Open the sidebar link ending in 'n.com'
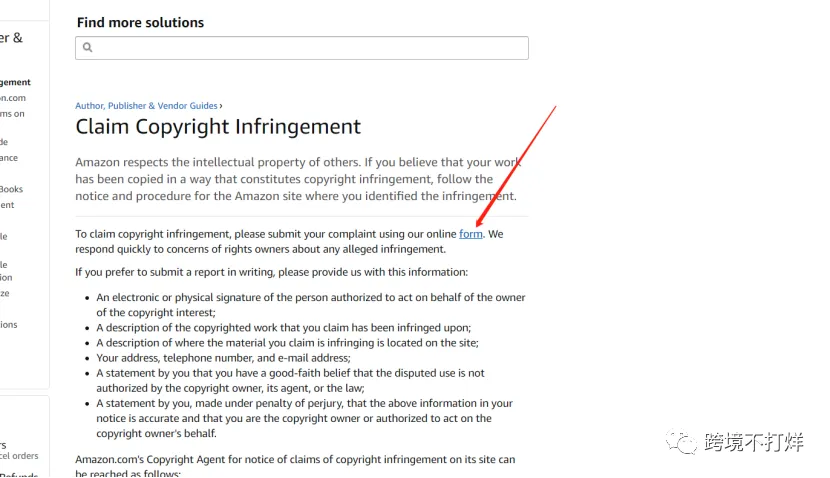Image resolution: width=830 pixels, height=478 pixels. 13,98
